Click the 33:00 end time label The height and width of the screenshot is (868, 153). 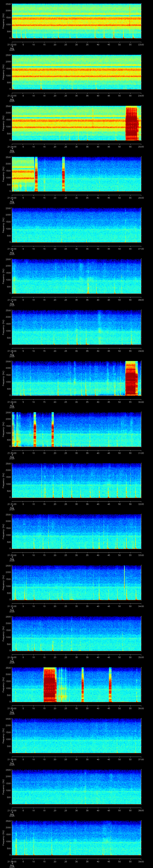141,555
